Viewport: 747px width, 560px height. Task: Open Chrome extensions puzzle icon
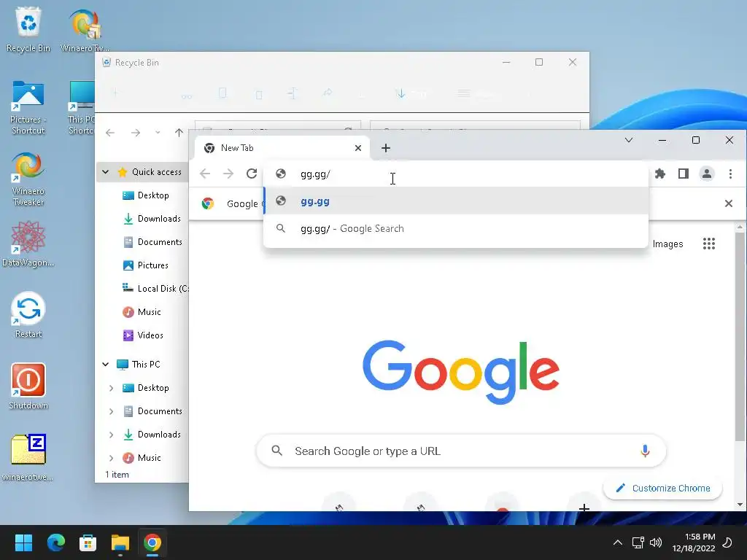659,174
